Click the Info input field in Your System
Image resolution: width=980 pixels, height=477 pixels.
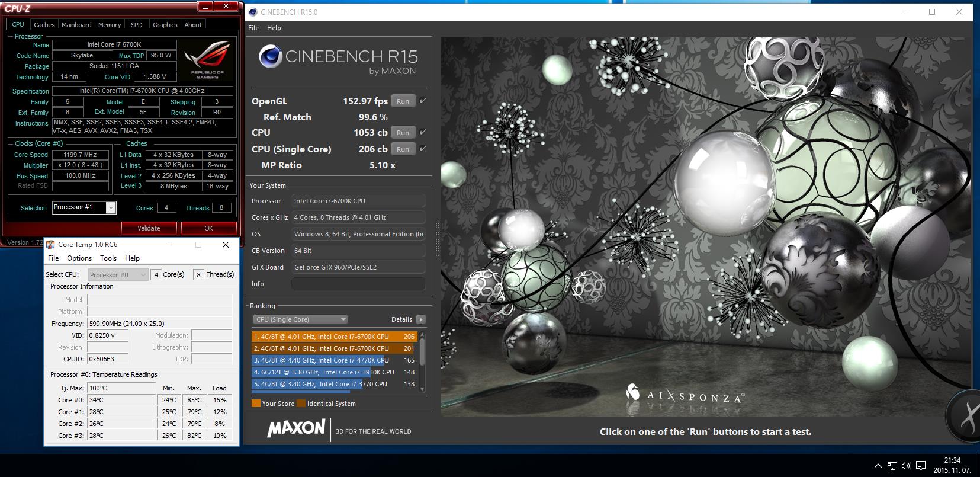point(358,284)
